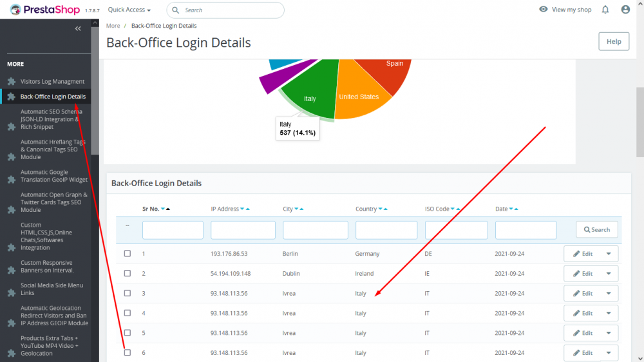Sort IP Address ascending arrow

point(248,209)
